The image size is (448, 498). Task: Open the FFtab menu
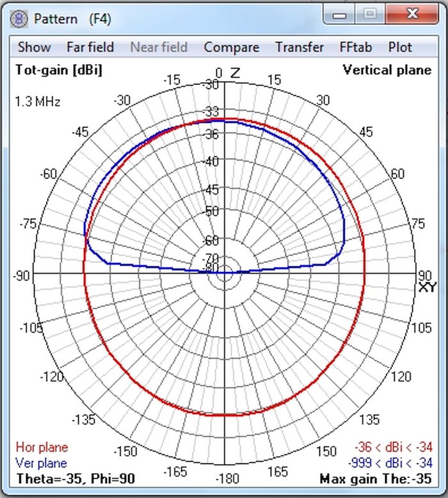click(x=356, y=47)
